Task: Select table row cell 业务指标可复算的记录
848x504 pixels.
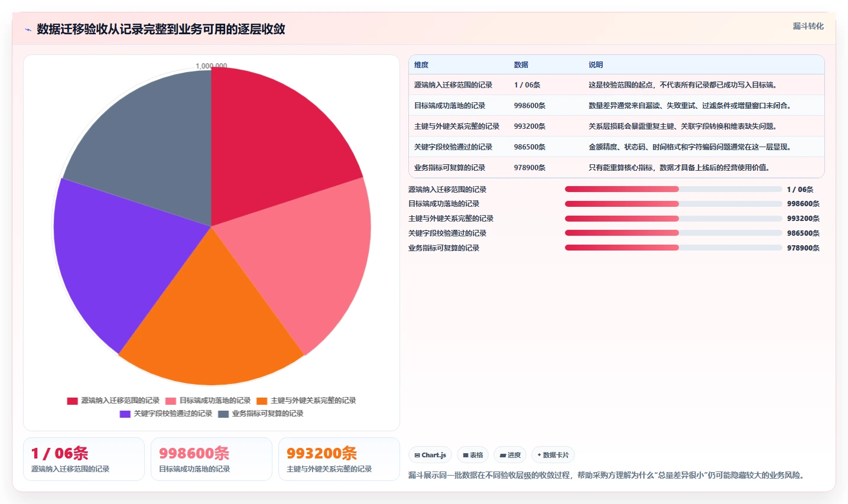Action: [450, 168]
